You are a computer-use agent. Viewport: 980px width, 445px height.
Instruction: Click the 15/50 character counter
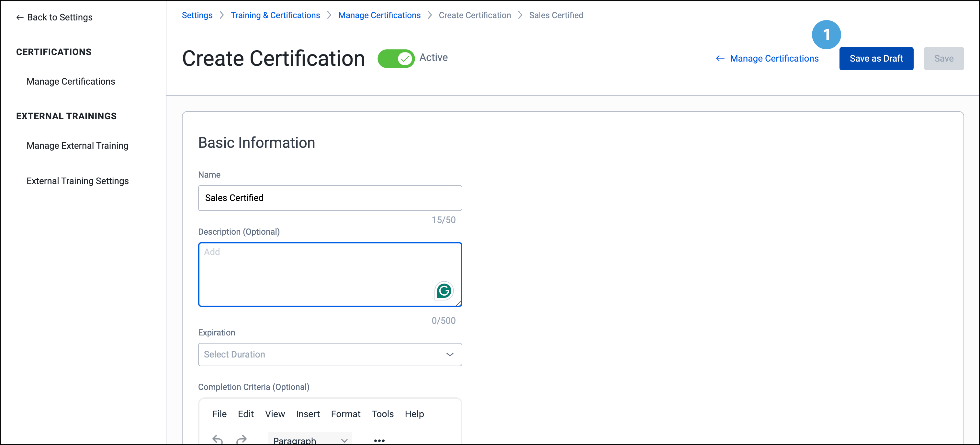[443, 220]
